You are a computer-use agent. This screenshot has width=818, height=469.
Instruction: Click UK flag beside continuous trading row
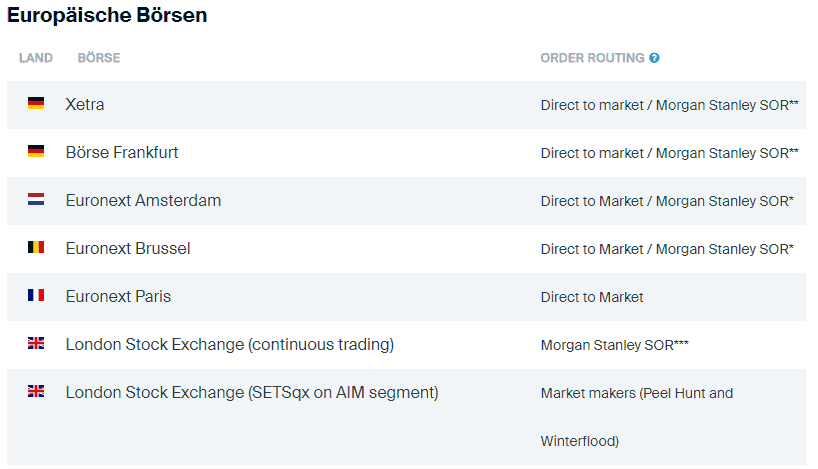[x=36, y=343]
